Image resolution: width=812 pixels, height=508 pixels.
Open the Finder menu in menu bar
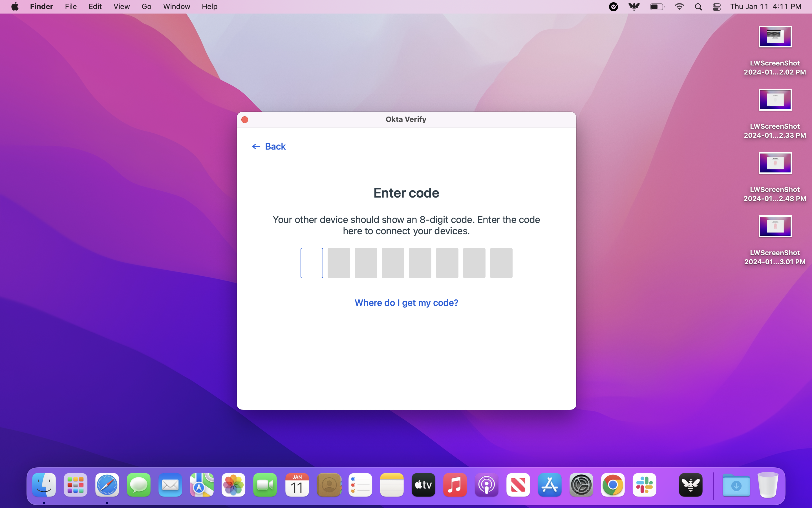click(42, 6)
